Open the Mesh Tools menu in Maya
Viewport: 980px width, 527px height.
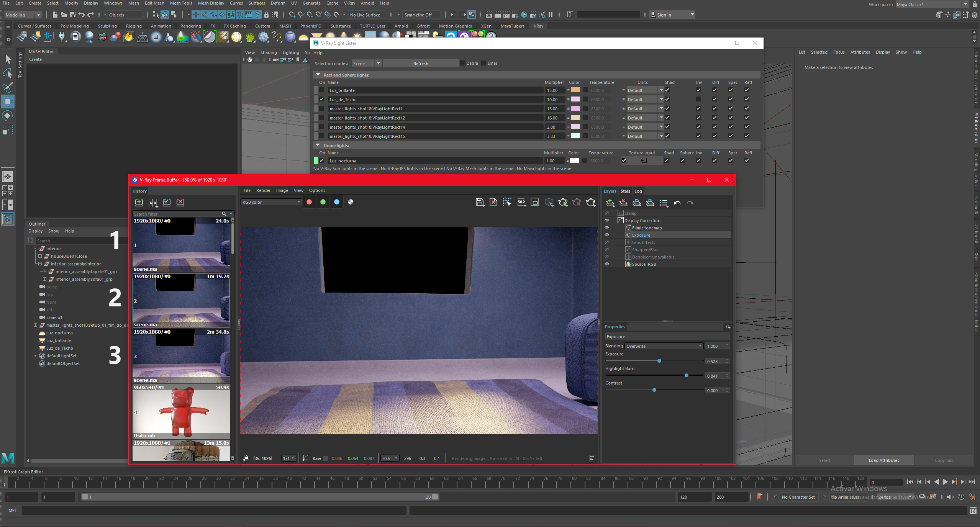click(181, 3)
